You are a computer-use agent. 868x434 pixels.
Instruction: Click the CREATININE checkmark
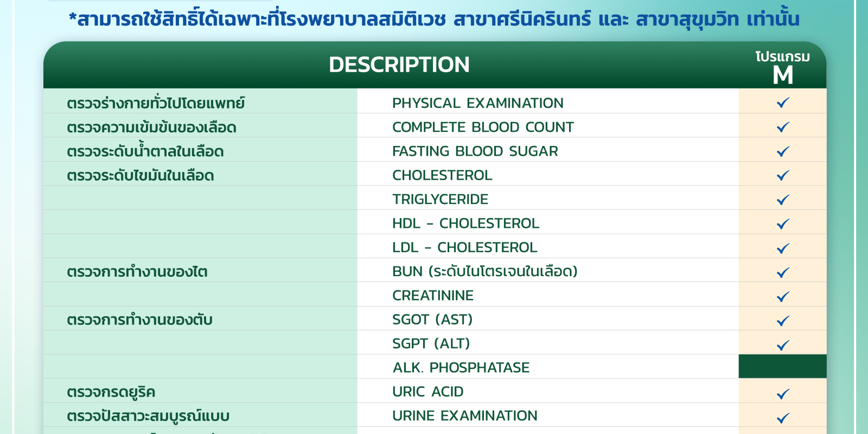[783, 296]
